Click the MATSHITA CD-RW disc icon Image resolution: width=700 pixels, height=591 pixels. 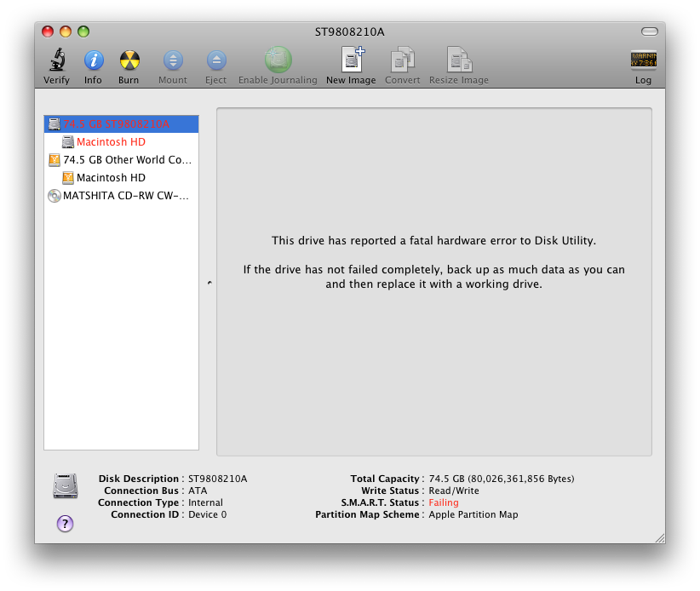[54, 196]
